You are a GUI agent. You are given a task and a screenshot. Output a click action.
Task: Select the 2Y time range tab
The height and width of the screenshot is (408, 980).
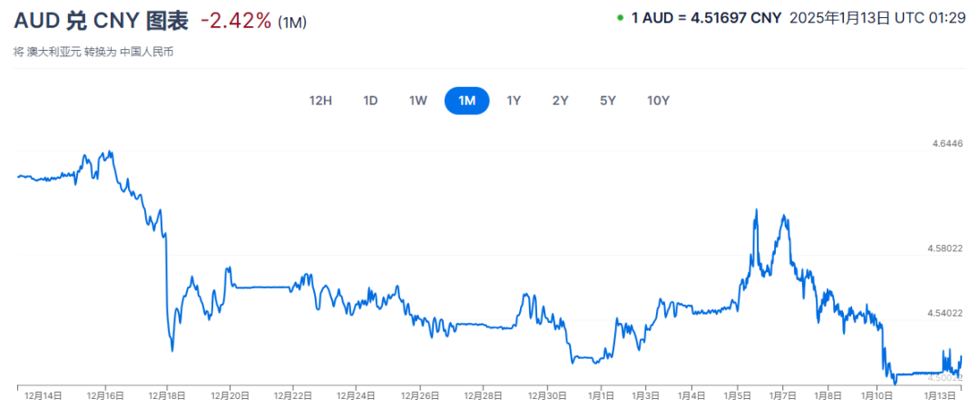pyautogui.click(x=560, y=101)
